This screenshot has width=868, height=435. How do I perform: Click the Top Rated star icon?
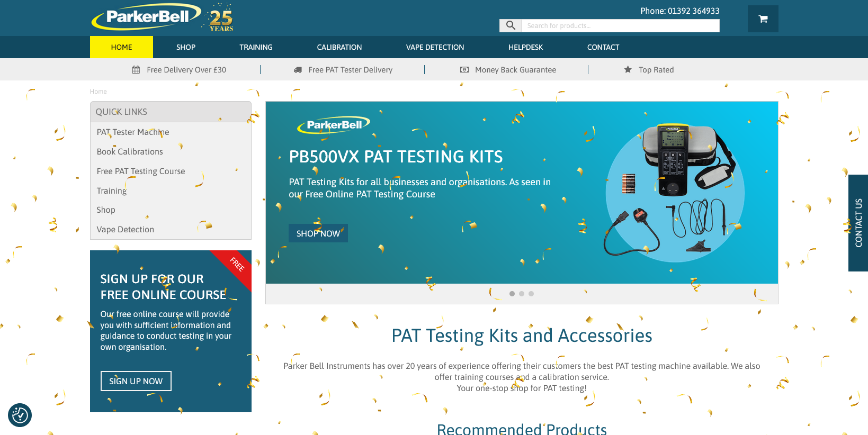click(x=628, y=69)
